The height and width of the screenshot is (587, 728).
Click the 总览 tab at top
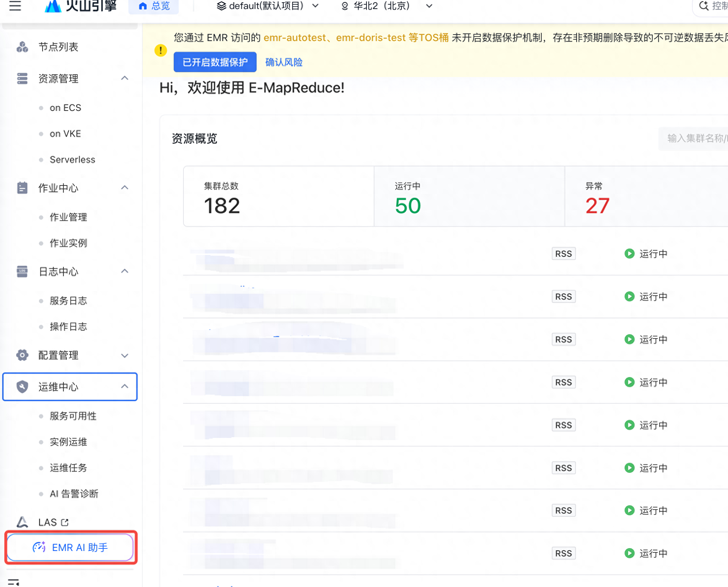click(154, 6)
